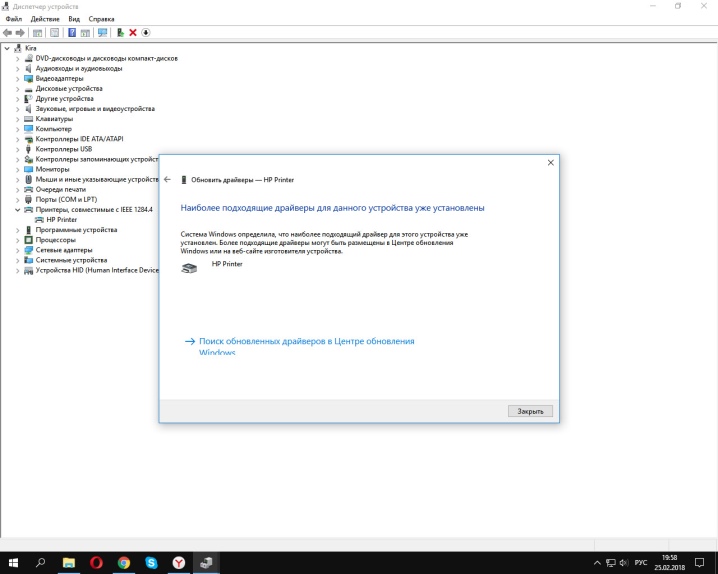
Task: Click the back arrow in Device Manager toolbar
Action: [x=7, y=32]
